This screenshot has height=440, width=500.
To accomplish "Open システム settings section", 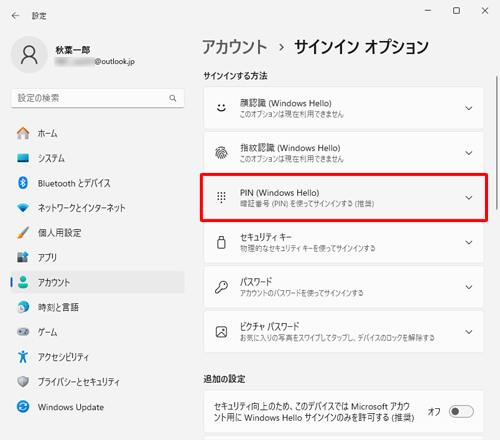I will point(97,158).
